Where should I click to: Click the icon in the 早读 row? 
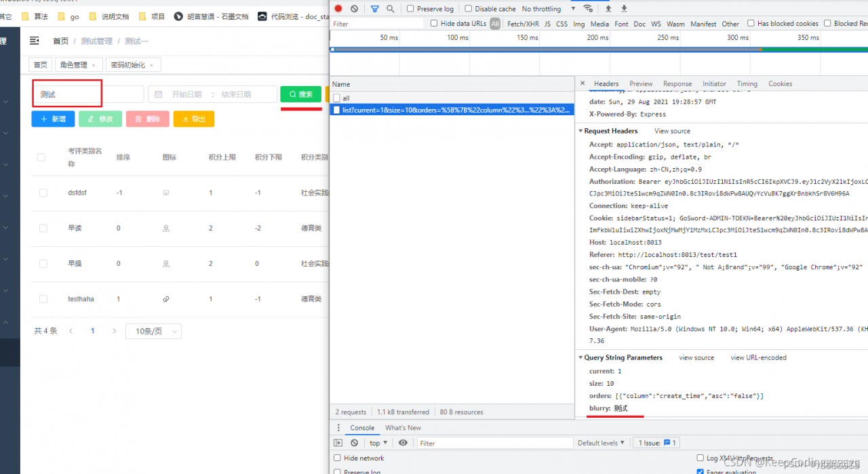coord(166,229)
